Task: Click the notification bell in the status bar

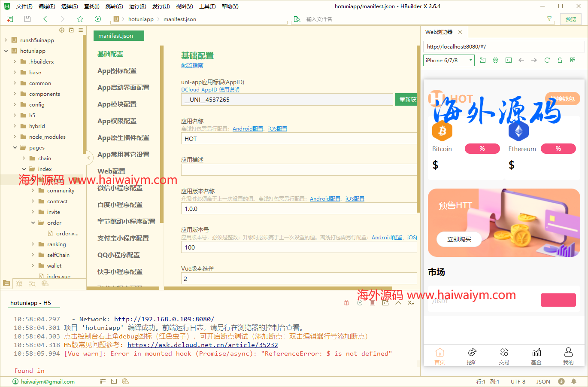Action: coord(574,381)
